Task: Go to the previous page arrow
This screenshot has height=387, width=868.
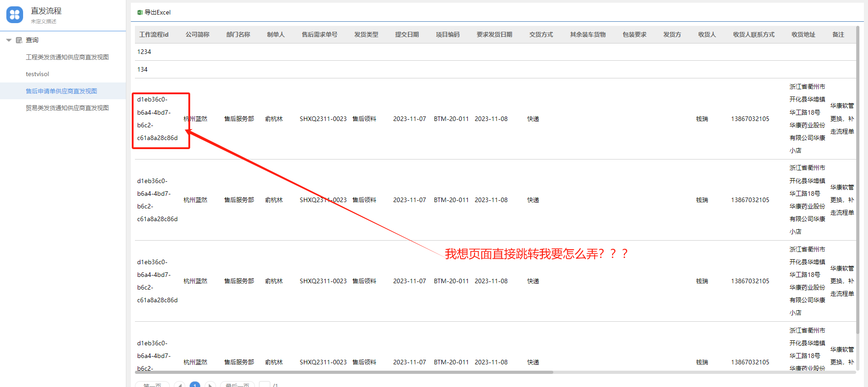Action: click(x=180, y=385)
